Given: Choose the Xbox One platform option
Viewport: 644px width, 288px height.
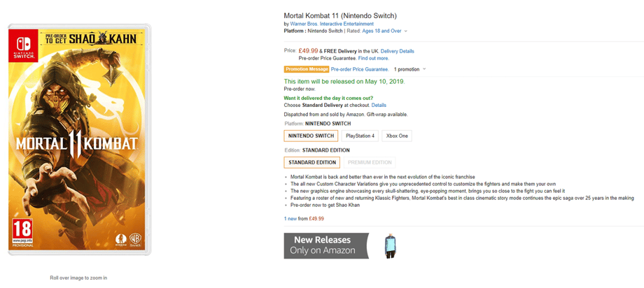Looking at the screenshot, I should (397, 136).
